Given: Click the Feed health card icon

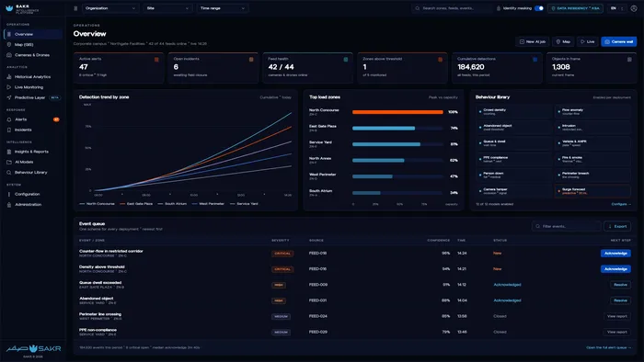Looking at the screenshot, I should pos(345,60).
